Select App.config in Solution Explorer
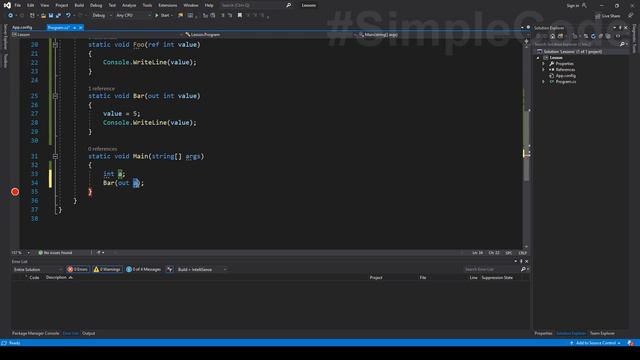This screenshot has width=640, height=360. (565, 76)
